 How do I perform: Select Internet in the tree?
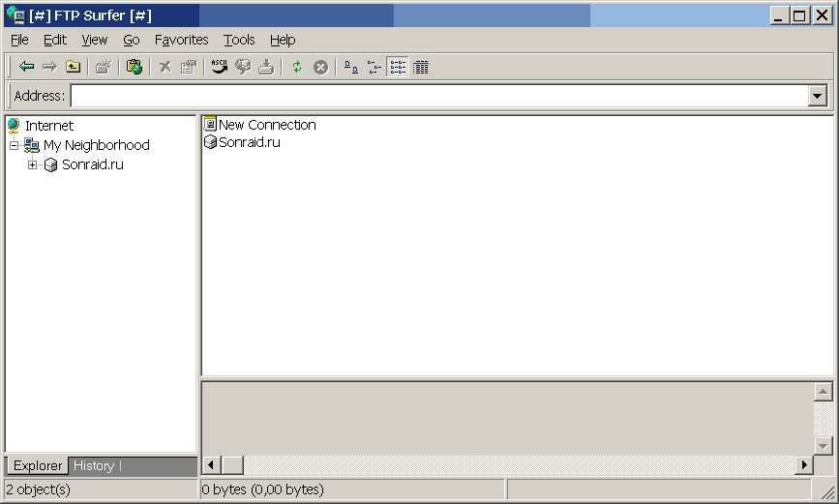[x=49, y=126]
